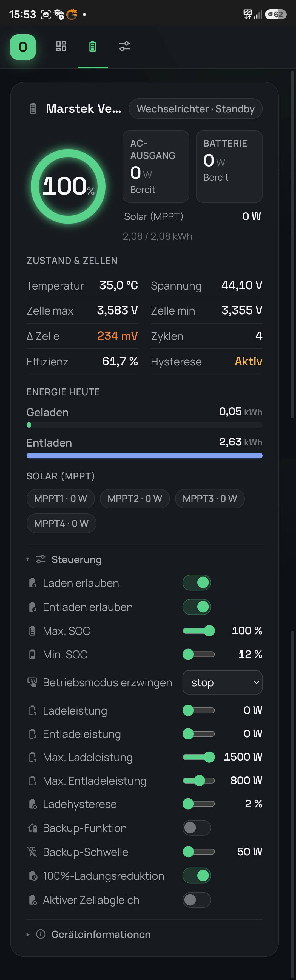
Task: Disable the Laden erlauben switch
Action: coord(197,582)
